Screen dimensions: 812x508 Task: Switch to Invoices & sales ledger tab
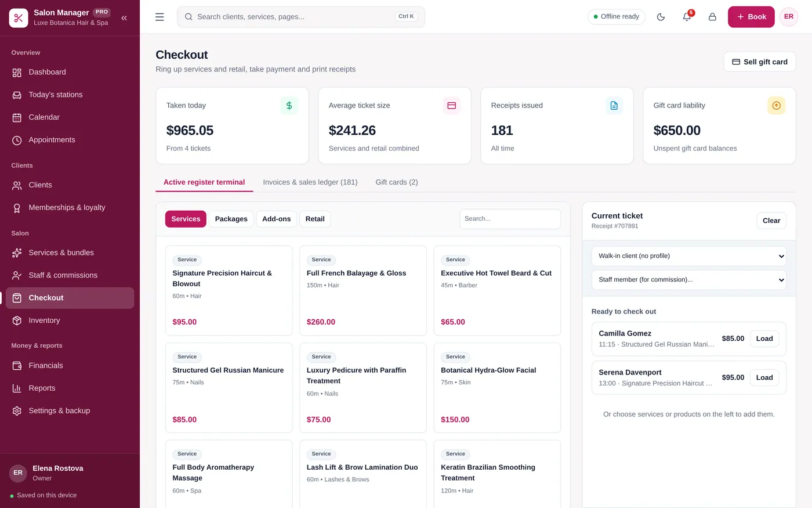pos(310,182)
